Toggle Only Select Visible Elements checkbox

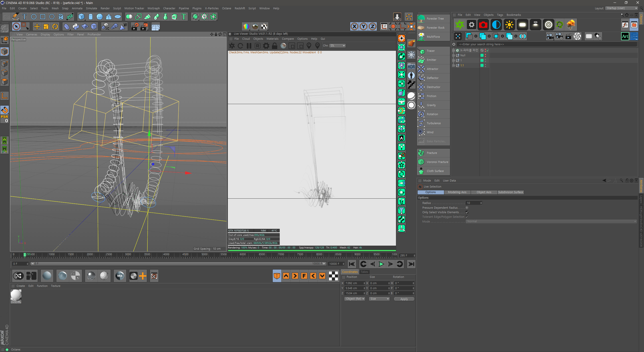[467, 212]
